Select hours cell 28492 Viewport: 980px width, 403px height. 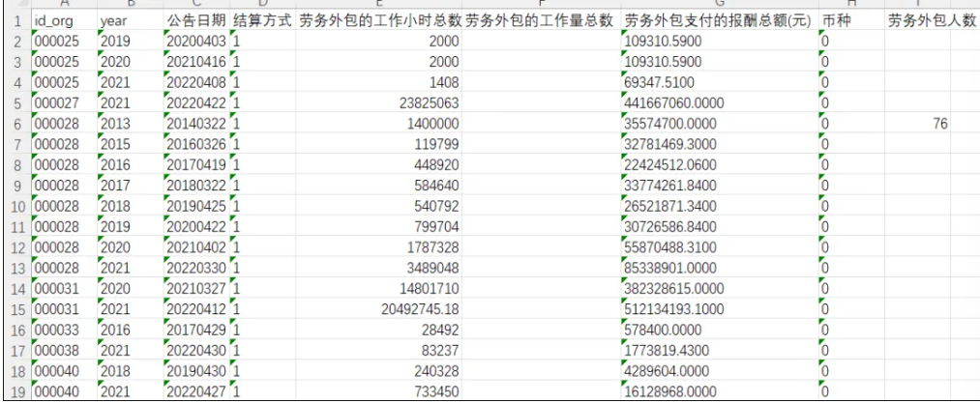pyautogui.click(x=379, y=330)
